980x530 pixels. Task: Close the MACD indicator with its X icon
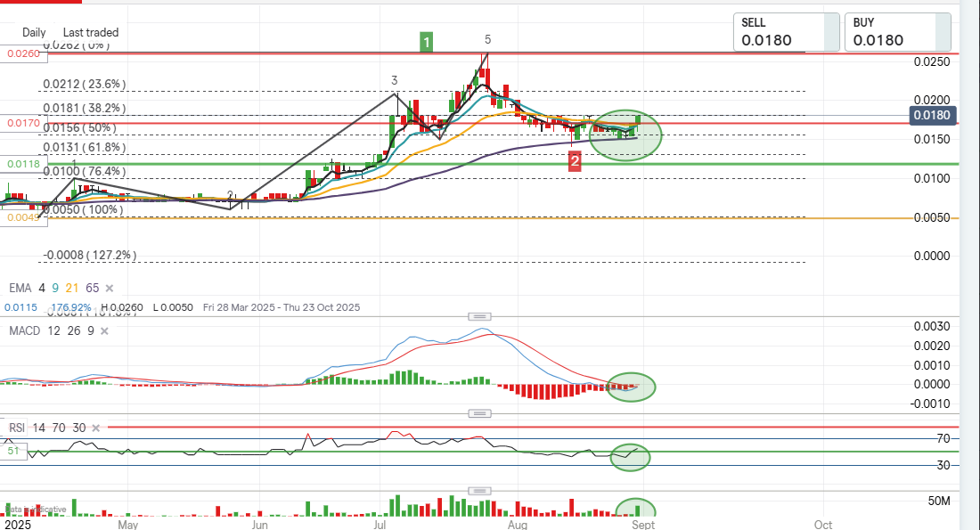coord(104,330)
